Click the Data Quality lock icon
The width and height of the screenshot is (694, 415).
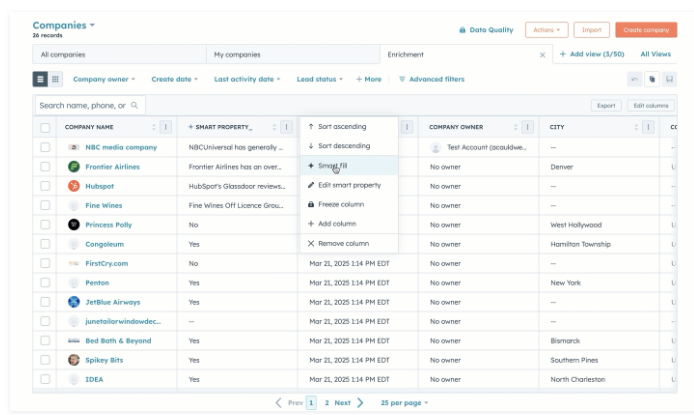462,30
